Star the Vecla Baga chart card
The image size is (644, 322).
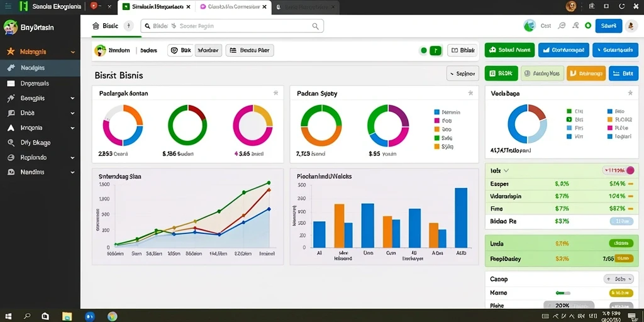coord(630,93)
